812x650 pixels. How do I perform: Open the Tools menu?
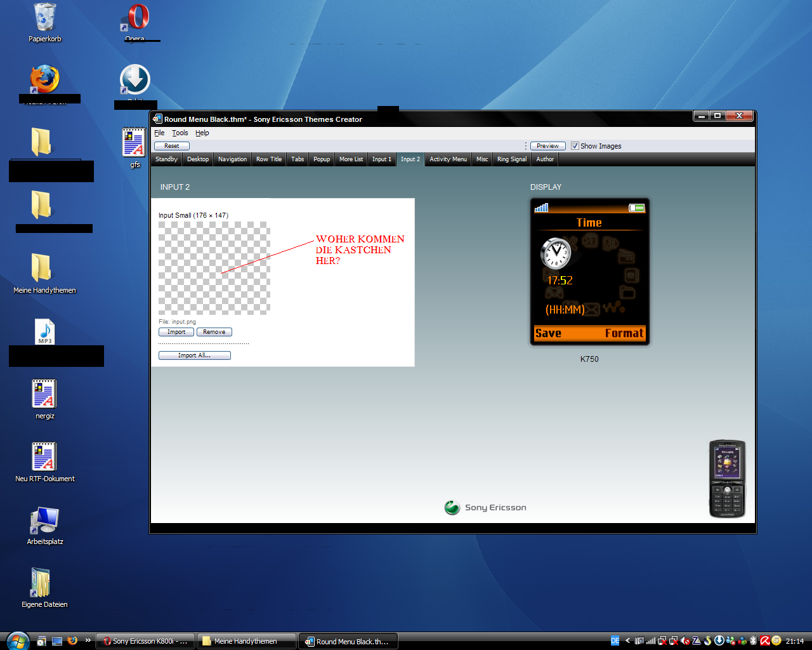tap(180, 133)
